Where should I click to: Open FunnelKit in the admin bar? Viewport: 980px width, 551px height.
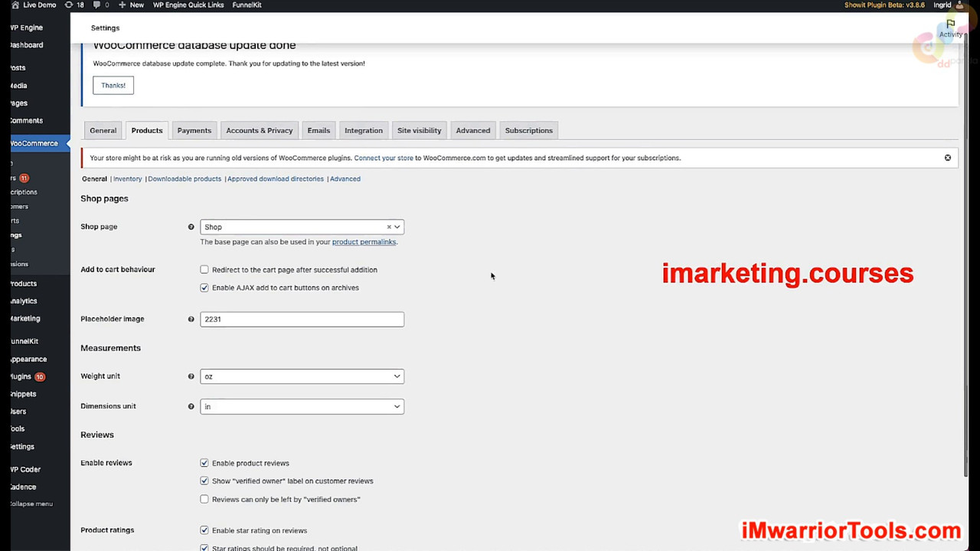[x=247, y=5]
